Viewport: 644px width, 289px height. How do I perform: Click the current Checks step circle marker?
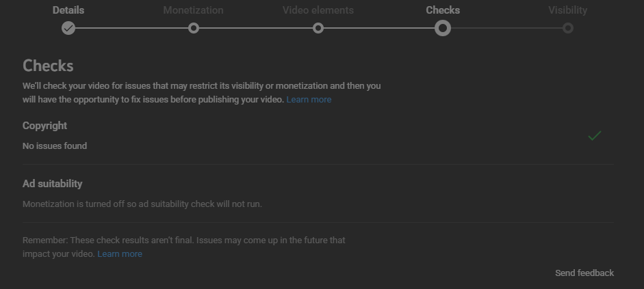tap(443, 28)
